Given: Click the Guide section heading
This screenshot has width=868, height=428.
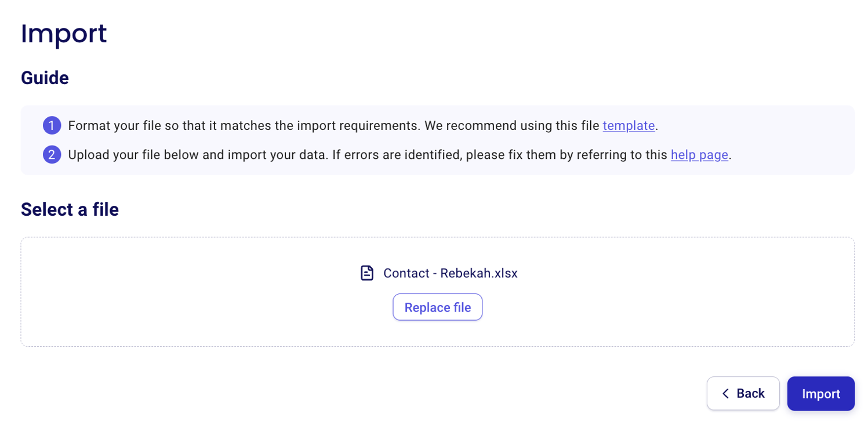Looking at the screenshot, I should coord(45,78).
